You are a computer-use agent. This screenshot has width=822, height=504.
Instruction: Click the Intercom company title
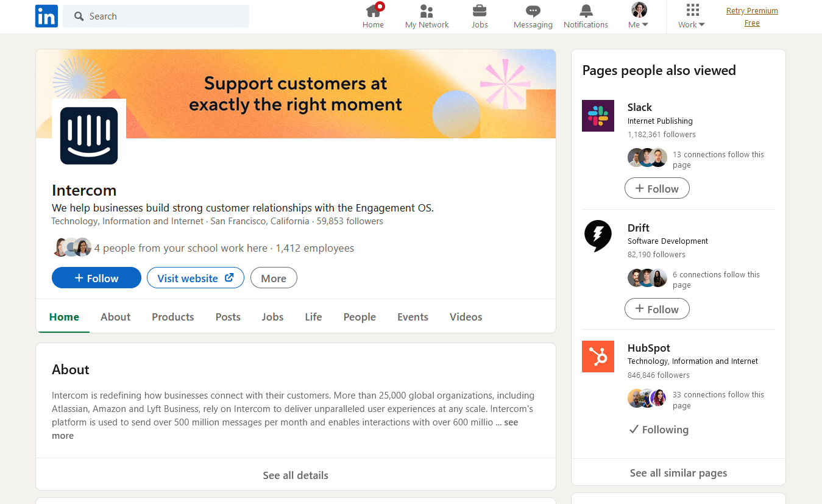coord(84,190)
